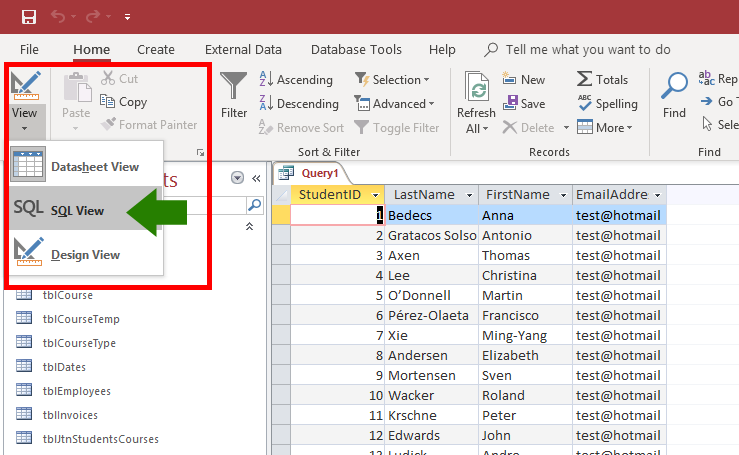Choose Datasheet View from View menu
Screen dimensions: 739x455
click(x=86, y=166)
